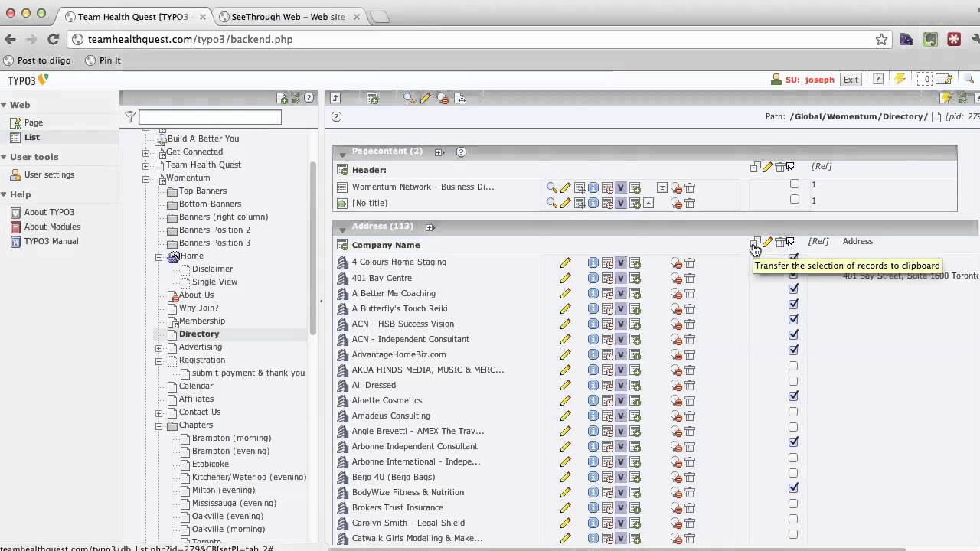Open About TYPO3 module
The height and width of the screenshot is (551, 980).
point(49,212)
